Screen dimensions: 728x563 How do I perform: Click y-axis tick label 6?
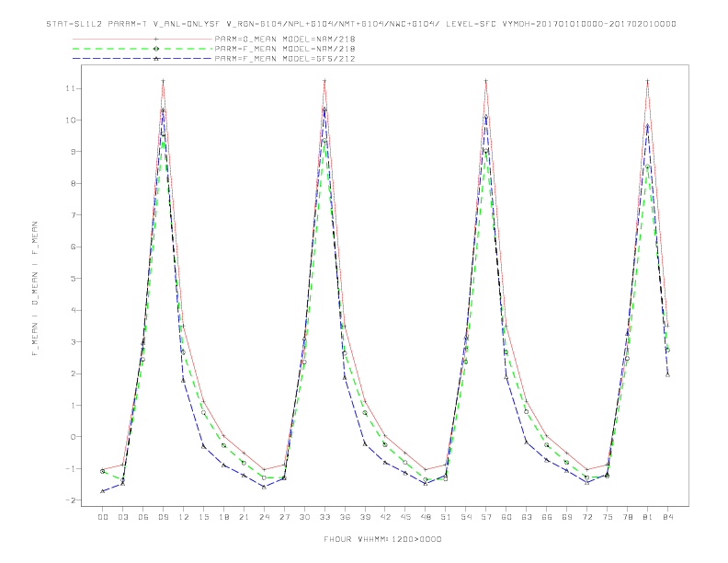pos(74,247)
